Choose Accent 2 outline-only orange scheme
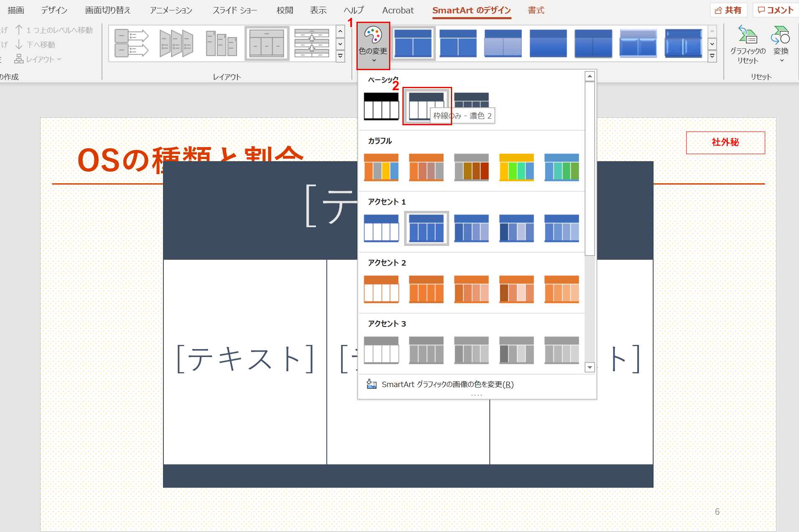Screen dimensions: 799x532 pyautogui.click(x=381, y=289)
